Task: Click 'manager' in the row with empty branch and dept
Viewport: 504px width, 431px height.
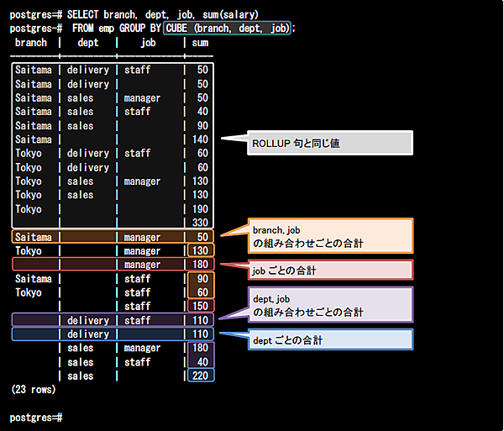Action: tap(142, 265)
